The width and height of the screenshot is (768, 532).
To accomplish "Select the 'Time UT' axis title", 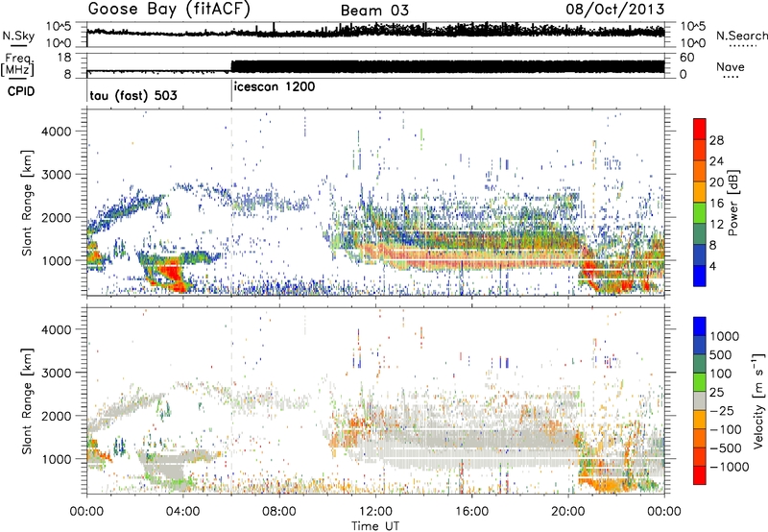I will click(375, 526).
